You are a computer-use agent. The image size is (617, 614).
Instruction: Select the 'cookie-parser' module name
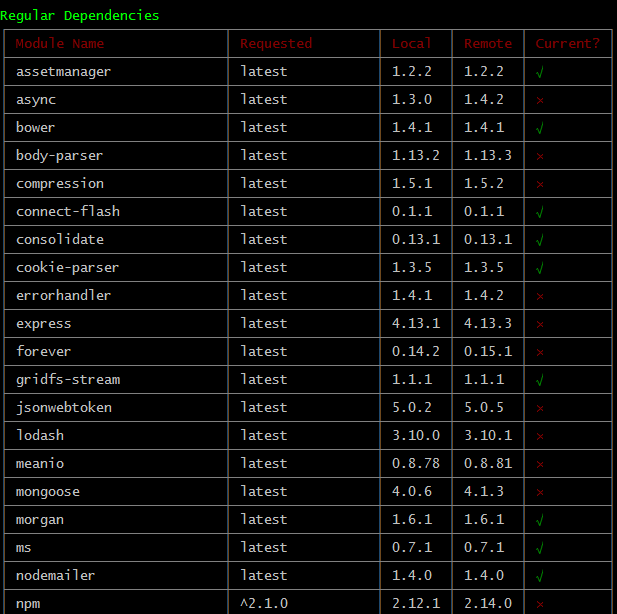(x=67, y=268)
